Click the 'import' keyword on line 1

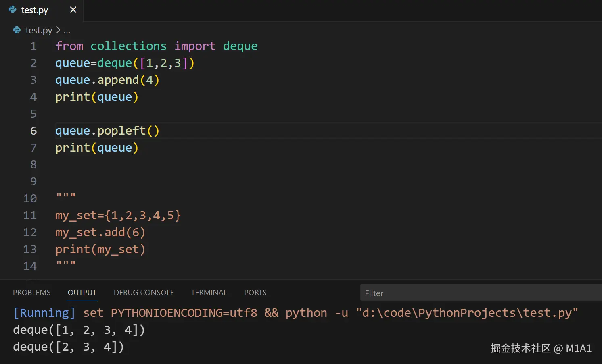pyautogui.click(x=195, y=46)
